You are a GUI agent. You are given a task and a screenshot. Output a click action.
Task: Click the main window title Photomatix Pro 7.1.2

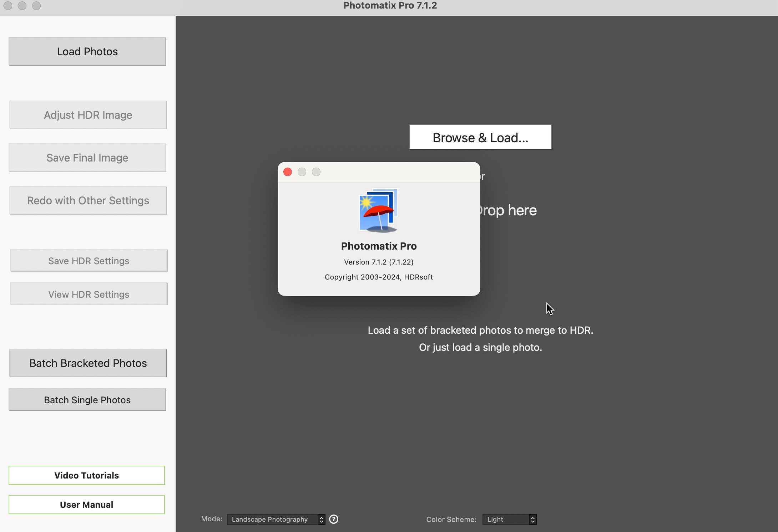(x=390, y=5)
